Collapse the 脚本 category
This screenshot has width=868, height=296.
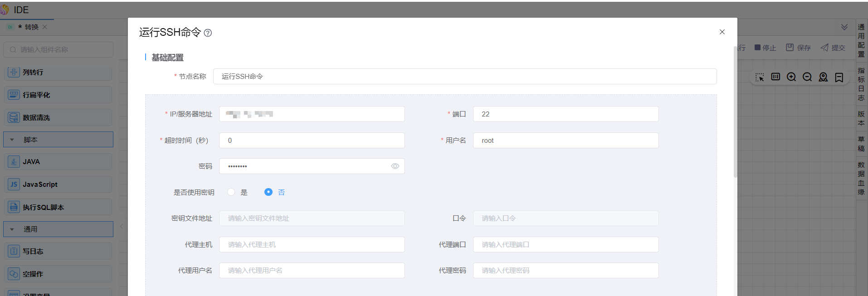point(12,140)
